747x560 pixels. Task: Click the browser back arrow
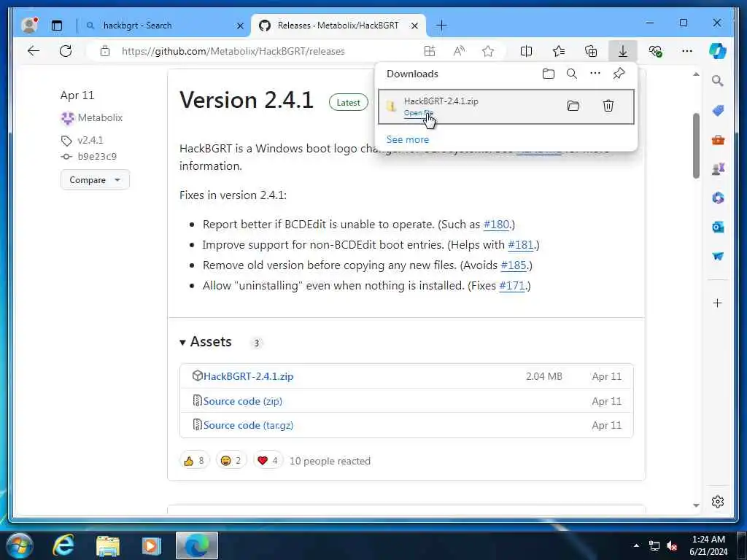[x=34, y=51]
